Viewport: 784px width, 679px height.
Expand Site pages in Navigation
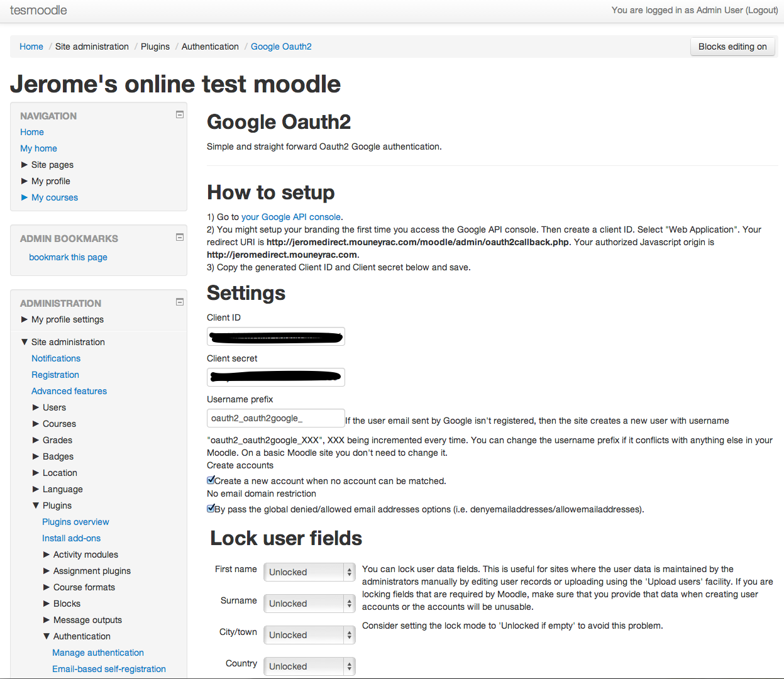pyautogui.click(x=25, y=165)
